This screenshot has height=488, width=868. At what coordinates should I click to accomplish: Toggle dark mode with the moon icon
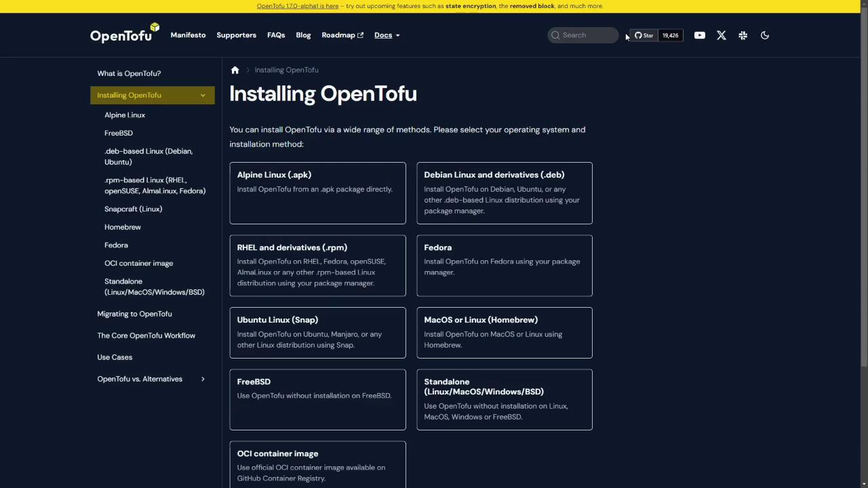[x=765, y=35]
